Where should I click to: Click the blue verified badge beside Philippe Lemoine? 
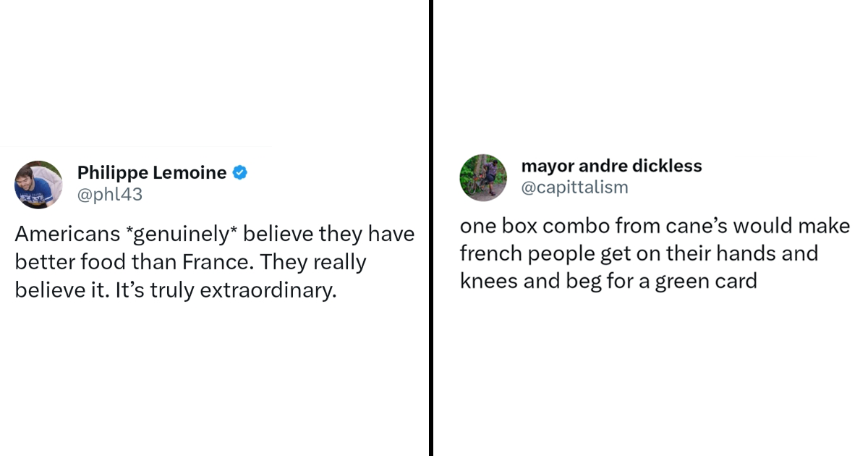click(x=239, y=173)
